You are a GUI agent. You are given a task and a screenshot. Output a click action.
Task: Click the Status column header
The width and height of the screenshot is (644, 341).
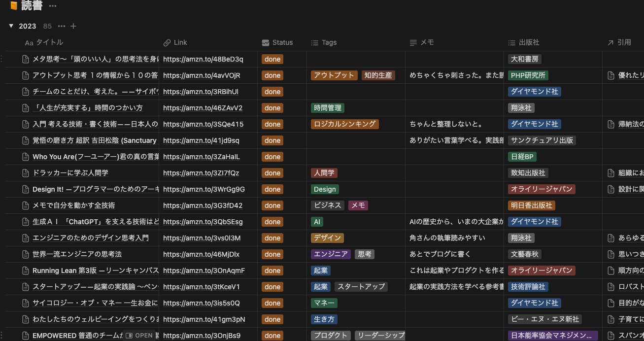(282, 42)
